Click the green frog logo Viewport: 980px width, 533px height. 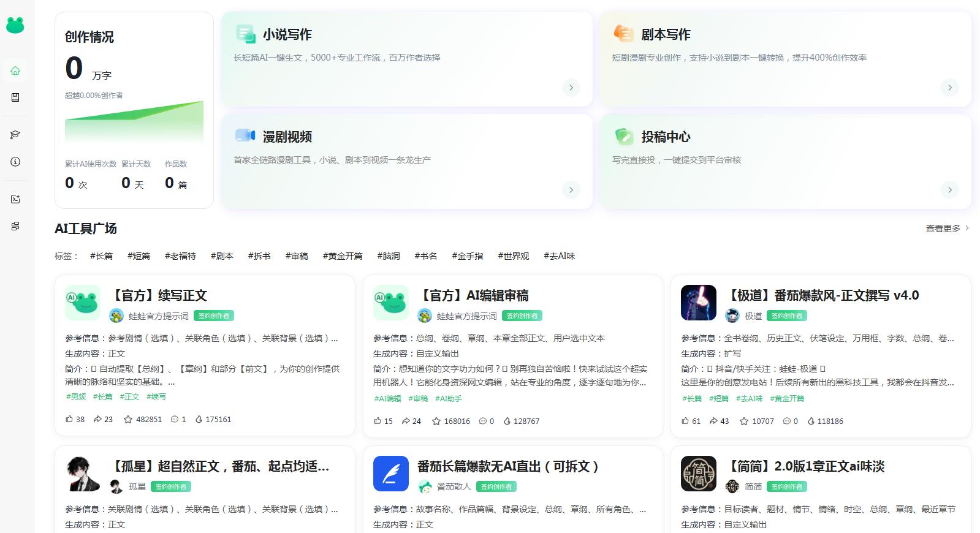[x=15, y=25]
